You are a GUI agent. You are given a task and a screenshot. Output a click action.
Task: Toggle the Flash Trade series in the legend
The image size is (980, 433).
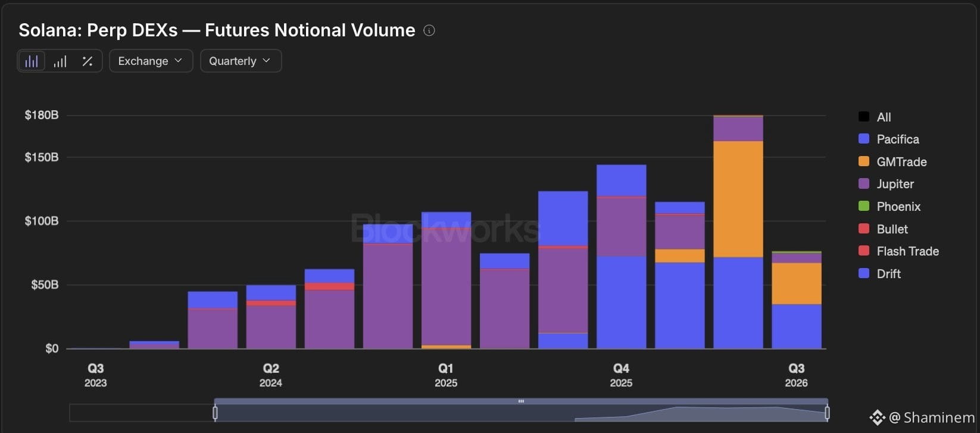pyautogui.click(x=898, y=251)
